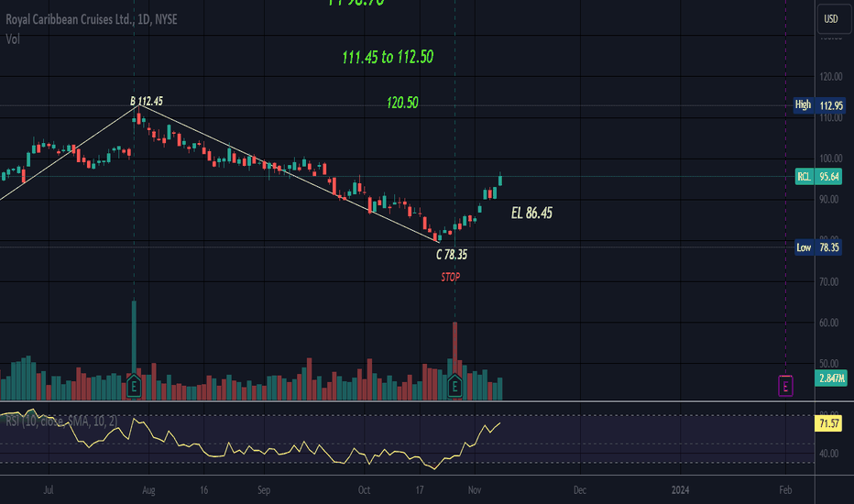Click the RCL 95.64 price label
854x504 pixels.
[818, 177]
